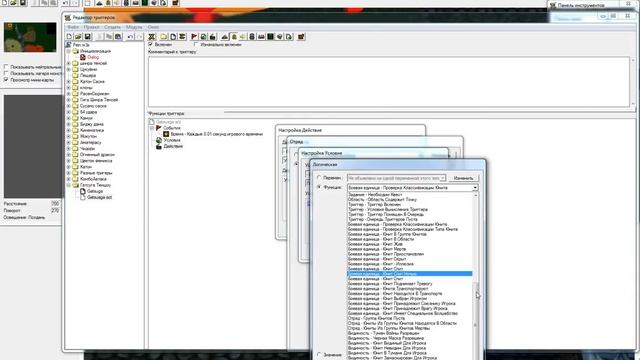Open the Object Editor toolbar icon
Viewport: 640px width, 360px height.
pyautogui.click(x=252, y=37)
